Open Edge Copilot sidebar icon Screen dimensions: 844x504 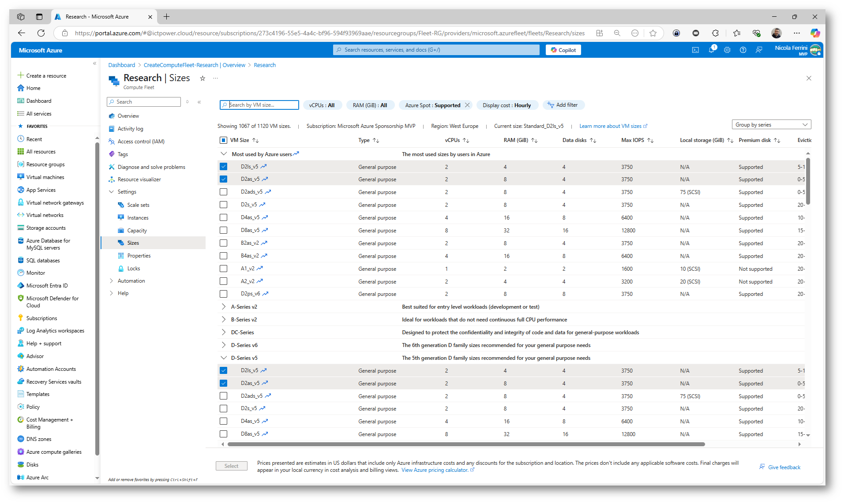[815, 33]
